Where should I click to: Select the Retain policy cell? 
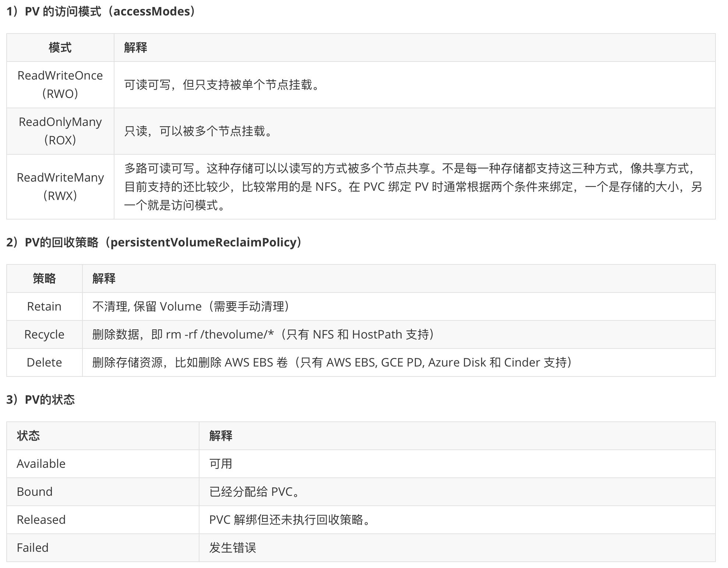[44, 306]
